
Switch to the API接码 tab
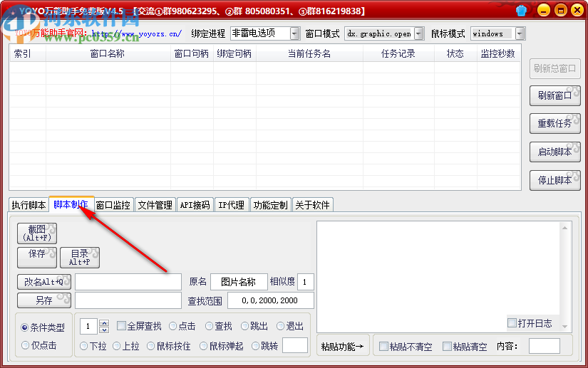pyautogui.click(x=195, y=205)
